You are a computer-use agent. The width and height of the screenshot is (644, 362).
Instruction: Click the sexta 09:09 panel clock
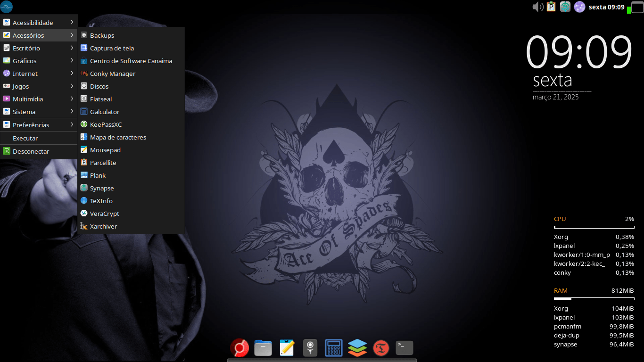click(607, 7)
